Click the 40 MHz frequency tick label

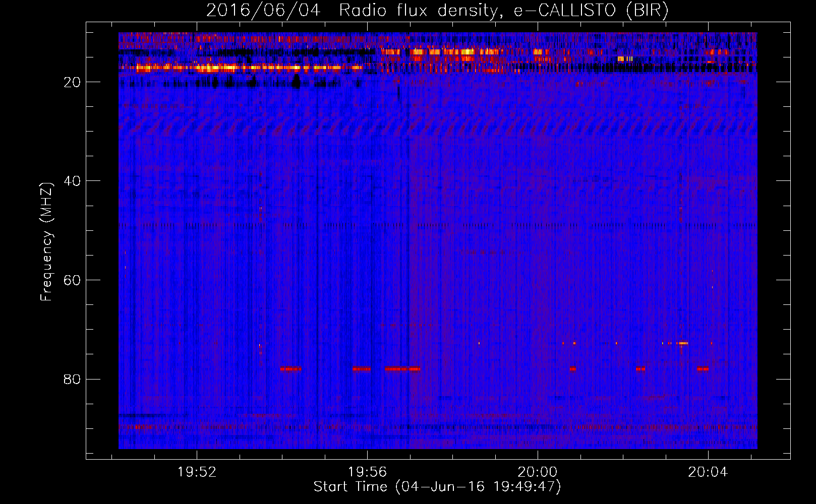pyautogui.click(x=72, y=181)
